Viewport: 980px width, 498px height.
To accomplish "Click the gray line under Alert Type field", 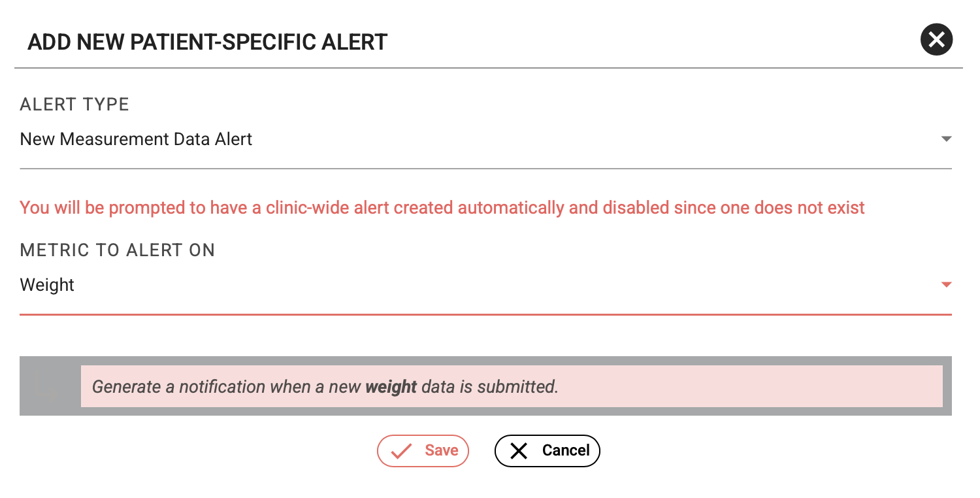I will pos(485,169).
